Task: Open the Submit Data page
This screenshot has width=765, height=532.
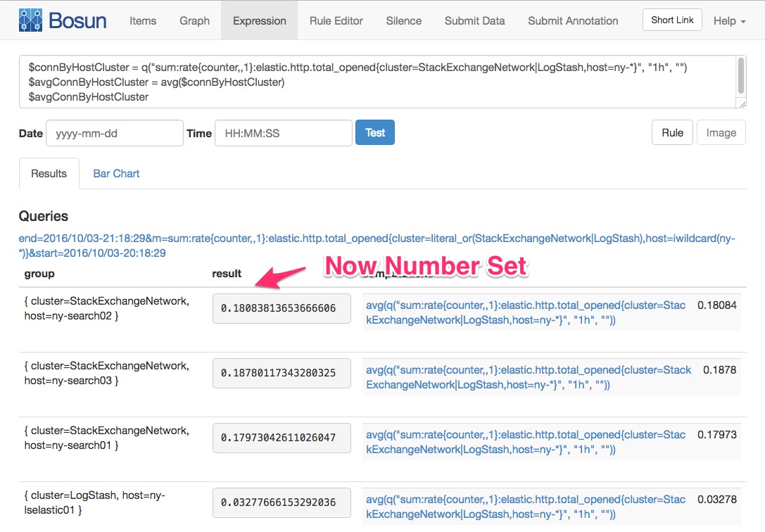Action: click(x=474, y=20)
